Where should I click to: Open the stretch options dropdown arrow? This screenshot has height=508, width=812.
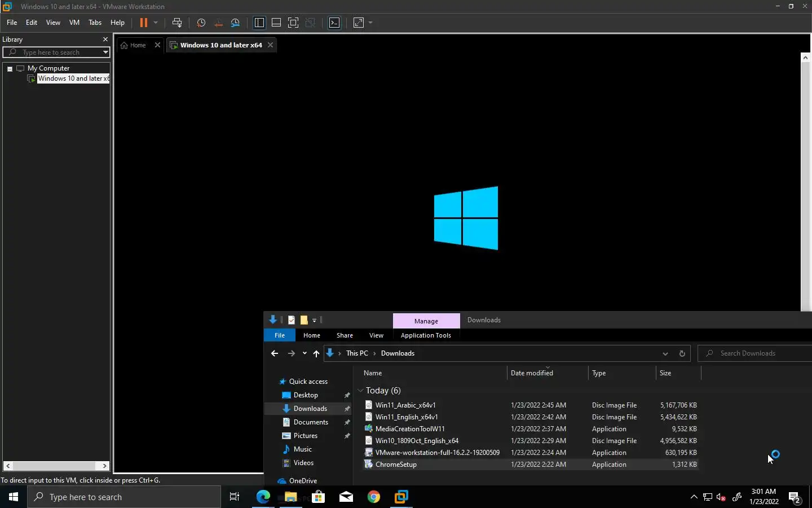(370, 23)
